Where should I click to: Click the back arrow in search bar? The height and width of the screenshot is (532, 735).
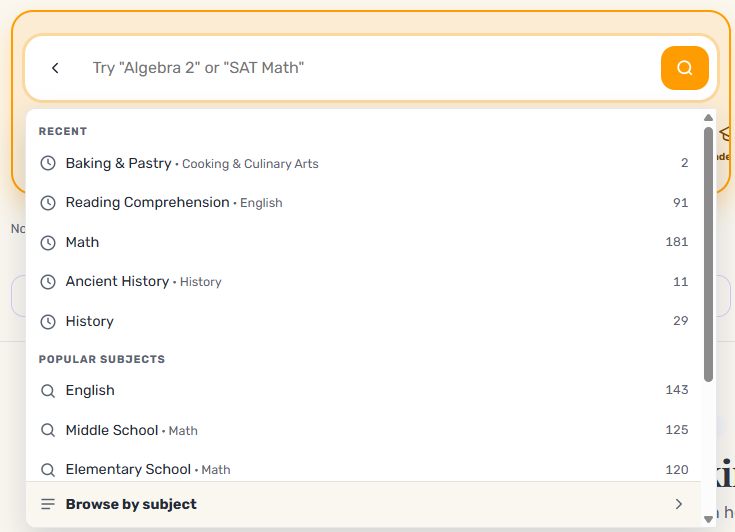(x=55, y=68)
